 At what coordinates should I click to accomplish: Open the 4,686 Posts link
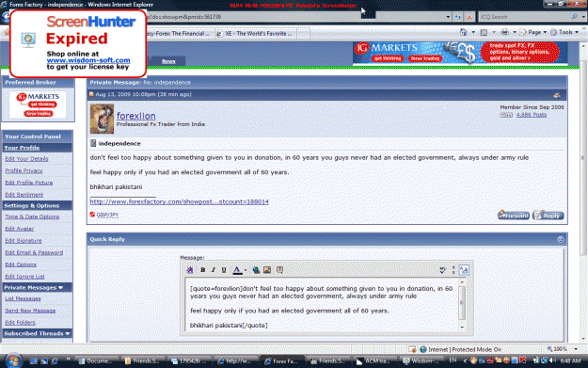[531, 115]
